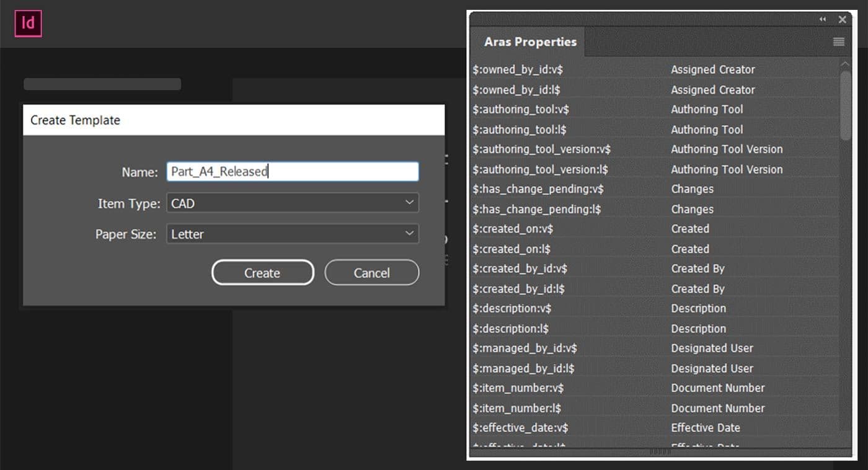Click the Create Template dialog title bar
The height and width of the screenshot is (470, 868).
coord(234,120)
